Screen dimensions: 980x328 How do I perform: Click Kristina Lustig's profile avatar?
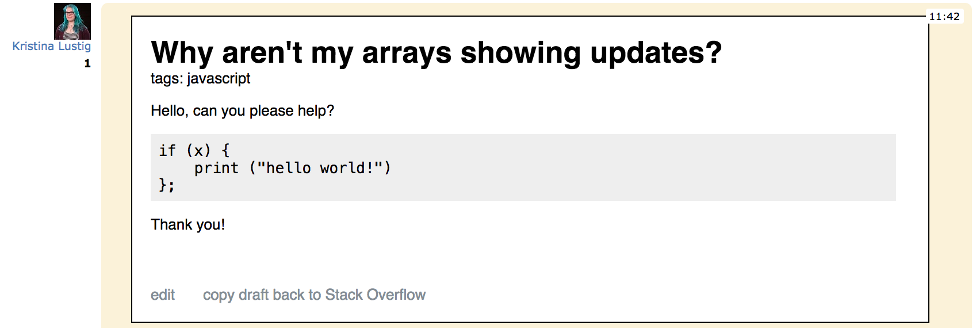coord(72,21)
